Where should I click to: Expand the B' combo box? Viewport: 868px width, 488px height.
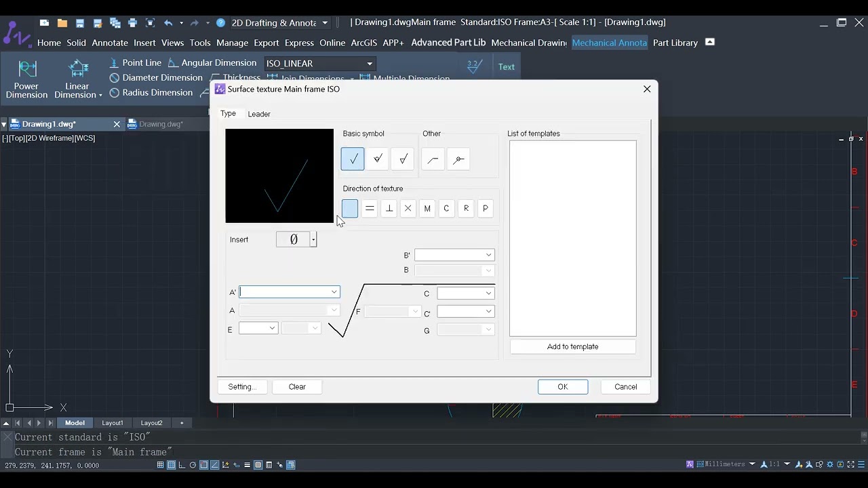(488, 255)
